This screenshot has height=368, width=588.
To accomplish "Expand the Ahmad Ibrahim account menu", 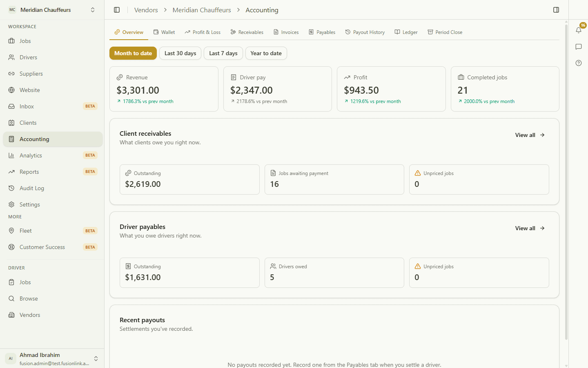I will click(x=52, y=359).
